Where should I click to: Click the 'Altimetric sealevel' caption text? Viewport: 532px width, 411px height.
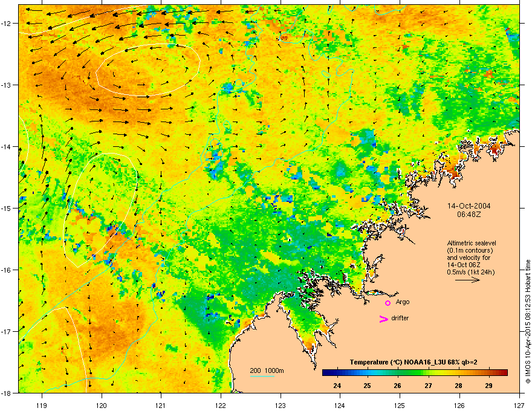point(472,243)
